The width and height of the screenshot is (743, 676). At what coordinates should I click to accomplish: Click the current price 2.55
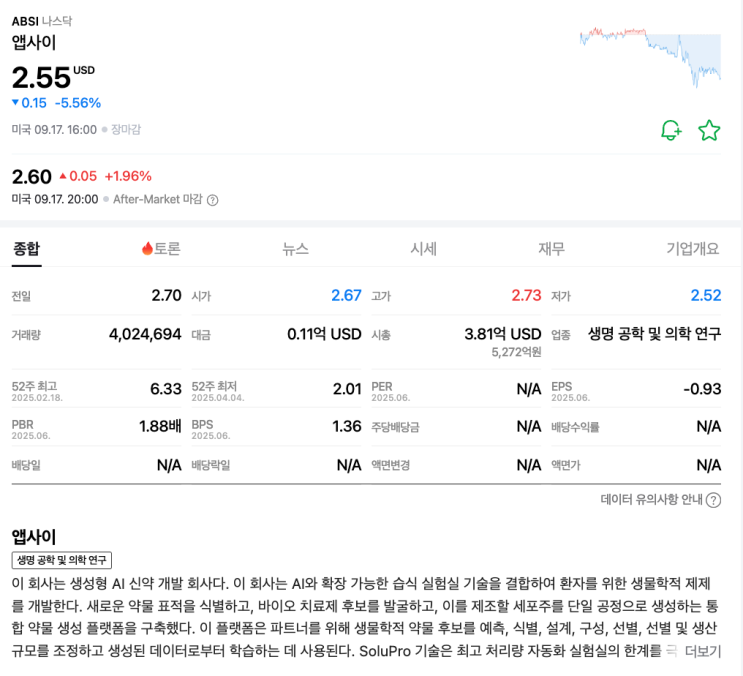pyautogui.click(x=41, y=78)
